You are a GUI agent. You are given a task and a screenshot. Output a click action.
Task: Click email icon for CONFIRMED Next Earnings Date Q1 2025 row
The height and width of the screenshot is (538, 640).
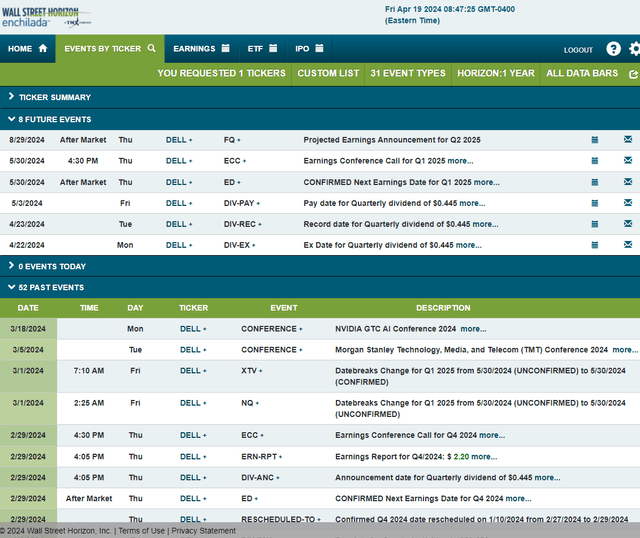628,182
